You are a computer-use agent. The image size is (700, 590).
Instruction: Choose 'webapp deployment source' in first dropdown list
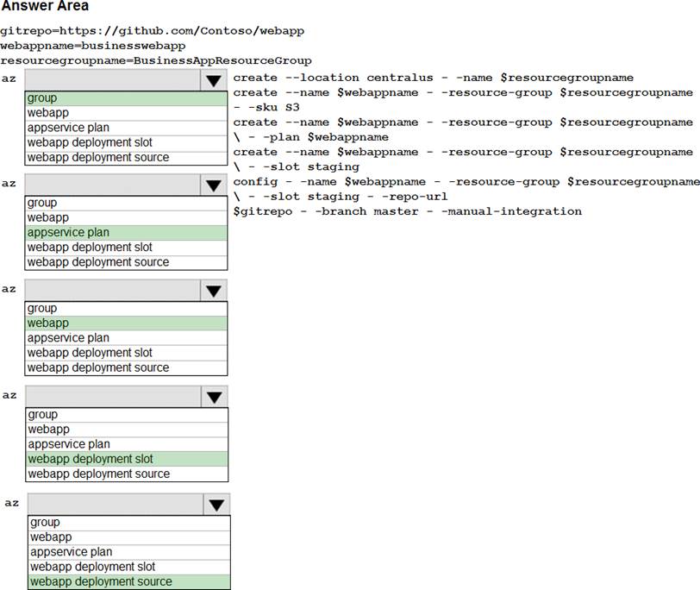point(126,157)
